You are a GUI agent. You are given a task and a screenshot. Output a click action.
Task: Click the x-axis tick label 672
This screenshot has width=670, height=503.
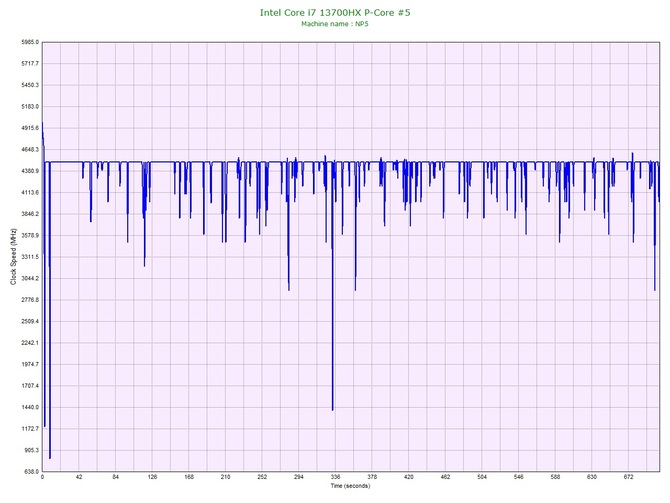629,477
